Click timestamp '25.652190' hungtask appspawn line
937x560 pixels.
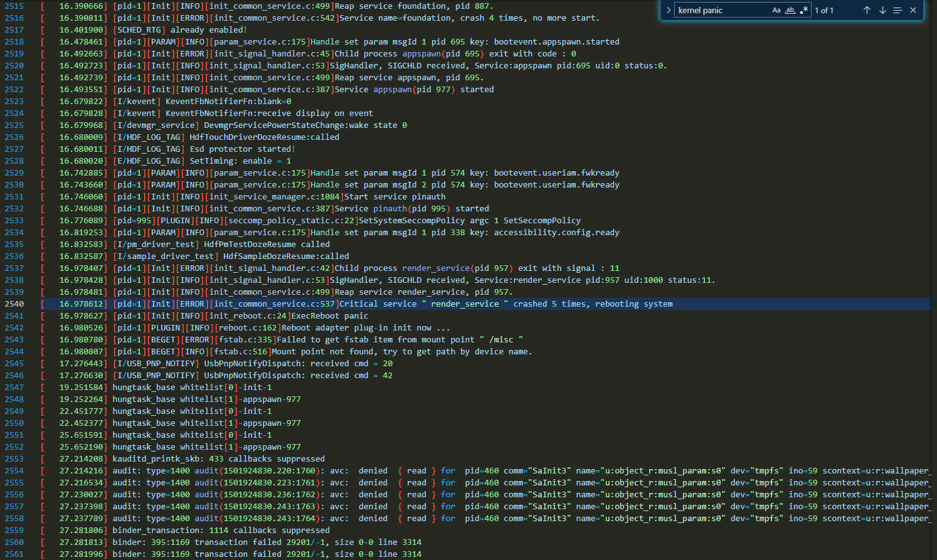click(82, 446)
